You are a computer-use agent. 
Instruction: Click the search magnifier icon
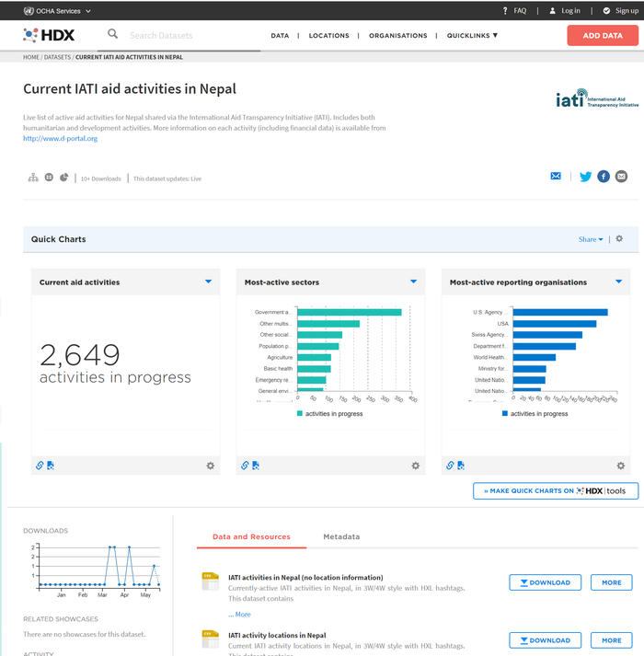pos(112,34)
